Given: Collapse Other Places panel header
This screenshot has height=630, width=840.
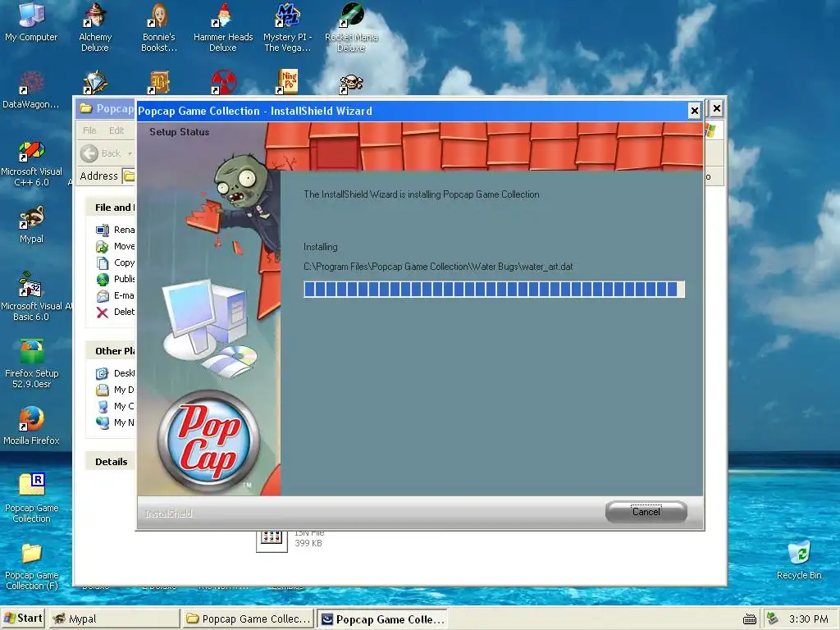Looking at the screenshot, I should click(111, 351).
